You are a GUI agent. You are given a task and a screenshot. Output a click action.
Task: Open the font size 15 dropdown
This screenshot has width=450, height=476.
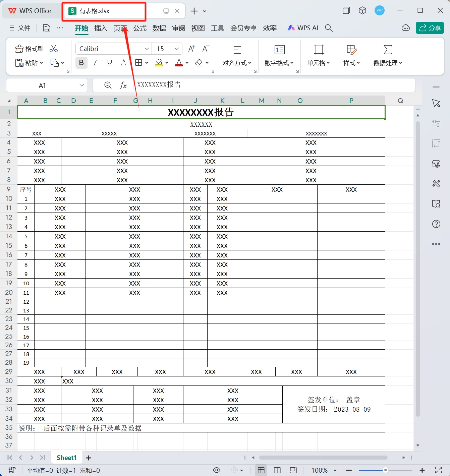176,49
